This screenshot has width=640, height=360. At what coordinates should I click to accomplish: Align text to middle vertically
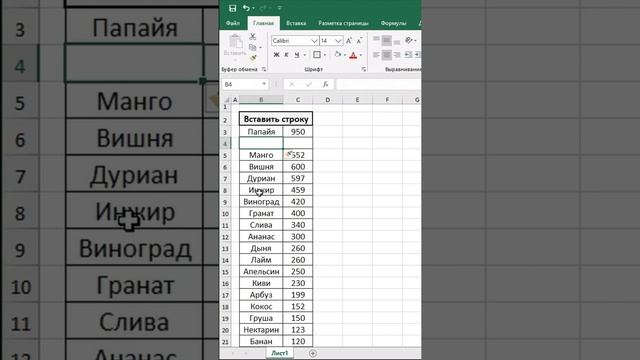pos(386,40)
